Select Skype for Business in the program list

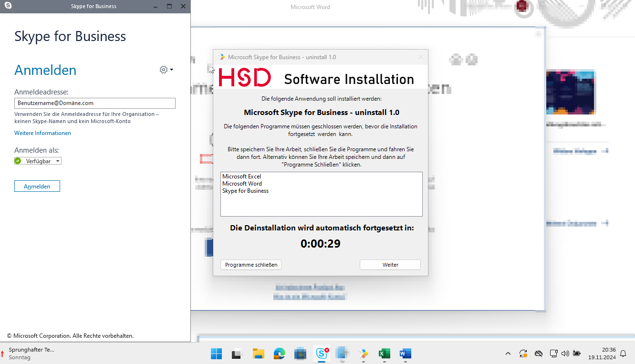245,191
